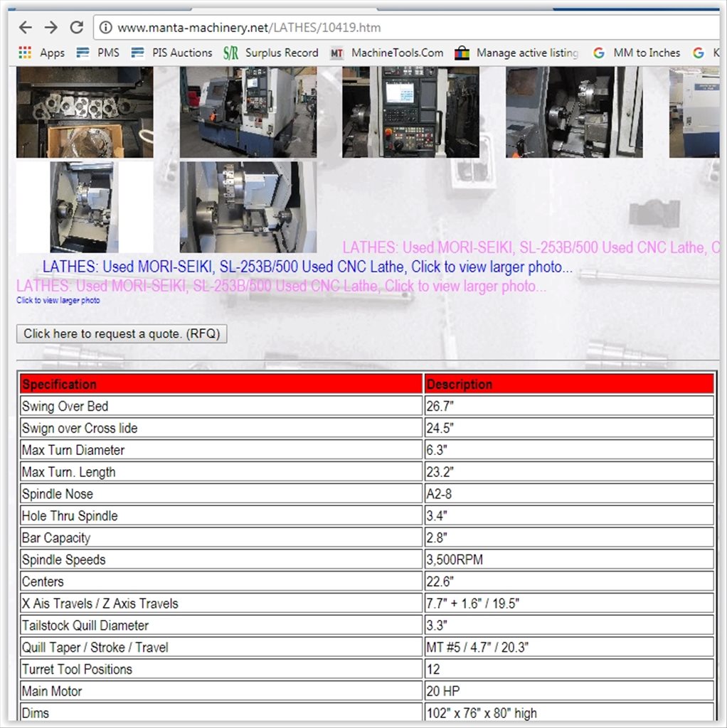The height and width of the screenshot is (728, 727).
Task: Click the Specification column header
Action: click(x=221, y=385)
